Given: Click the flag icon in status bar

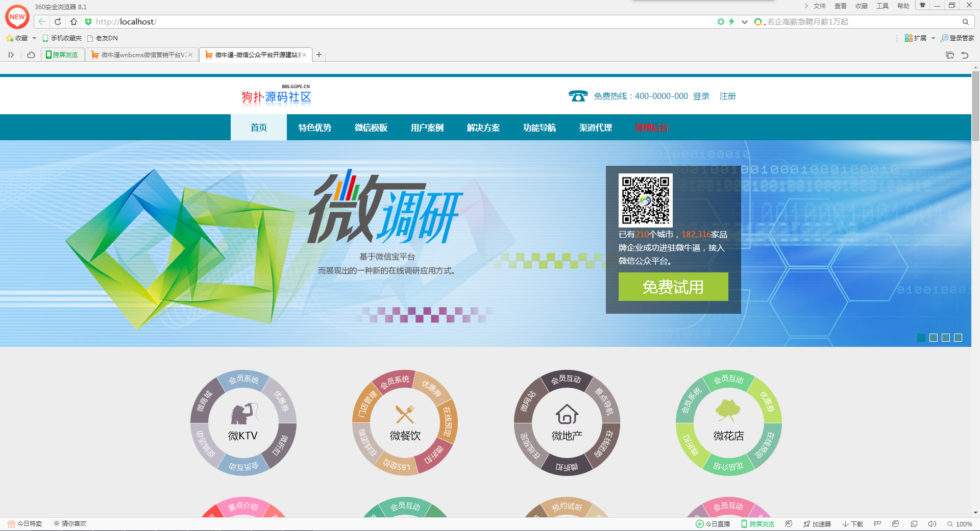Looking at the screenshot, I should [x=877, y=524].
